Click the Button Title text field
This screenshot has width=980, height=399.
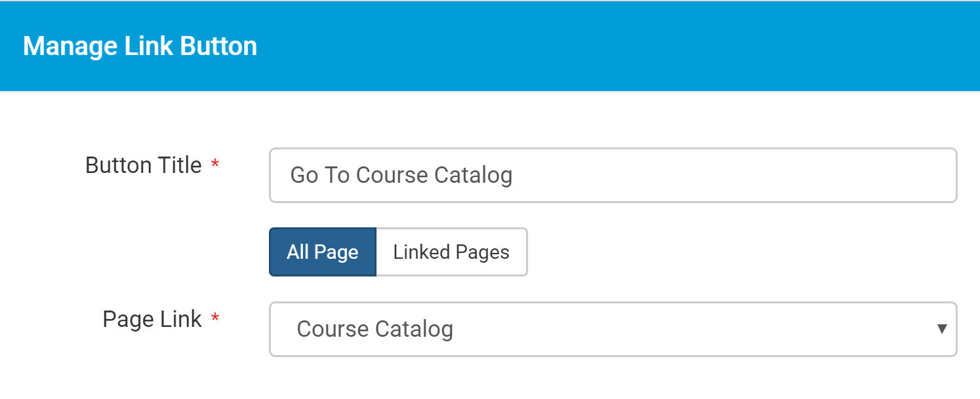(613, 176)
